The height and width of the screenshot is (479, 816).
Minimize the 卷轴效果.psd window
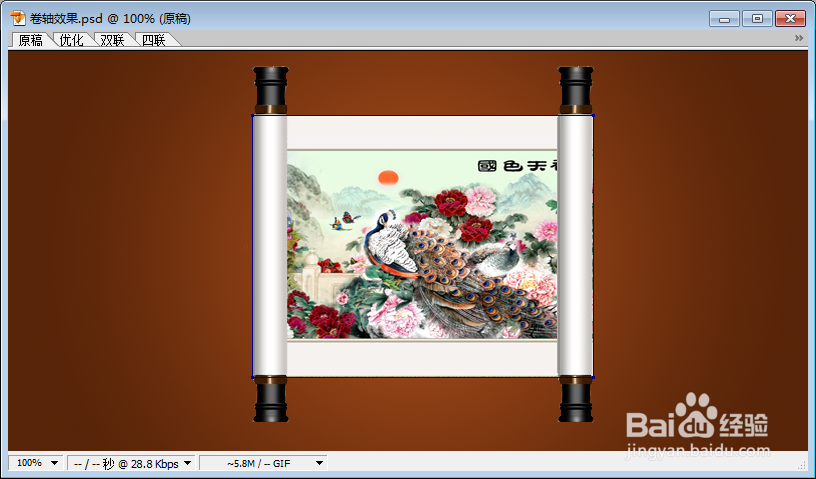(724, 19)
